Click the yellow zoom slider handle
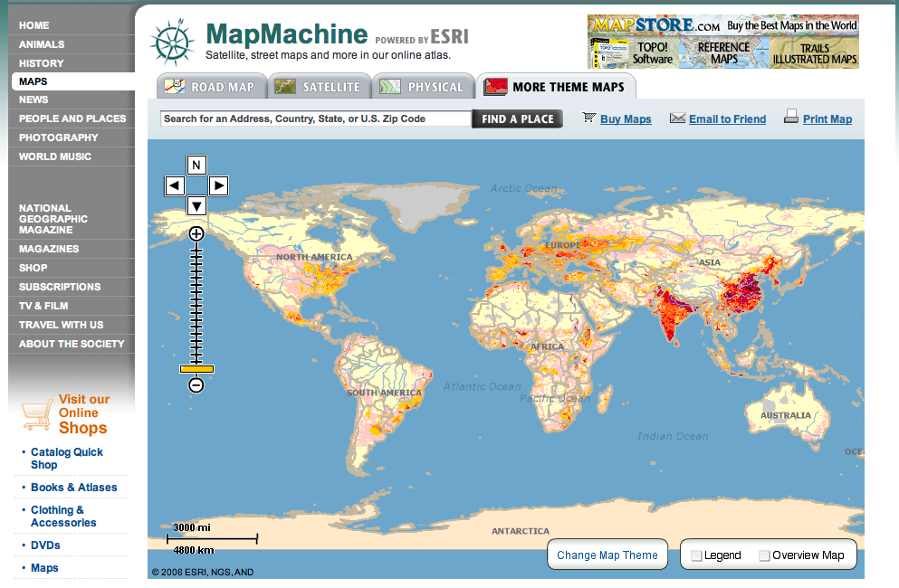Screen dimensions: 899x588 196,369
